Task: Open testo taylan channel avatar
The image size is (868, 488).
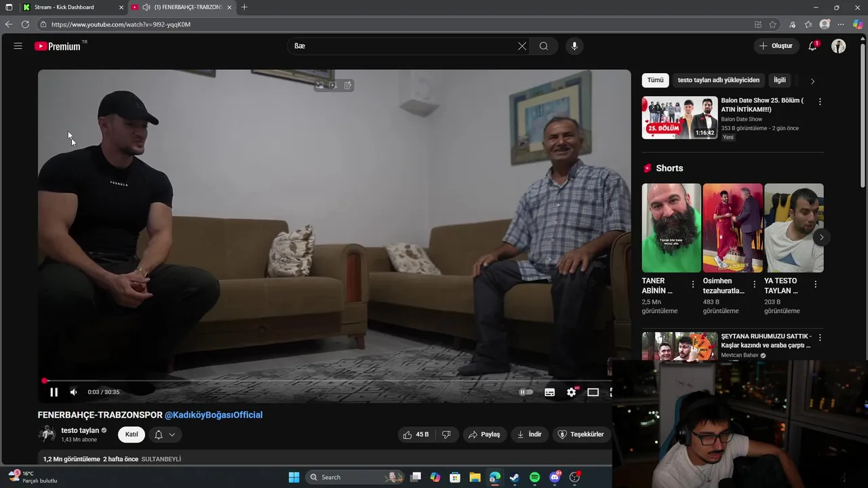Action: point(47,434)
